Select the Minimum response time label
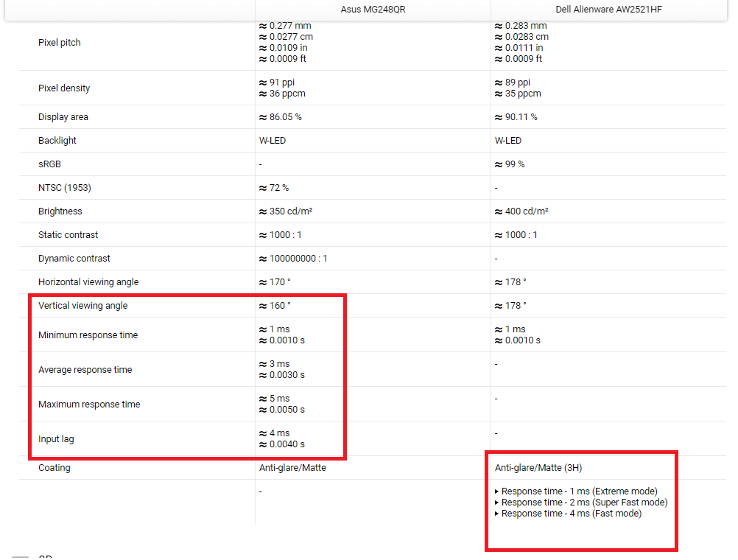The height and width of the screenshot is (560, 738). tap(88, 335)
